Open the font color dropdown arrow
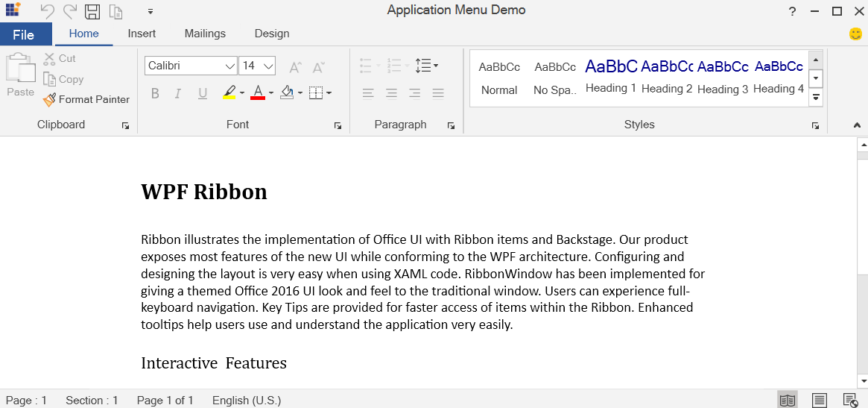 coord(271,93)
